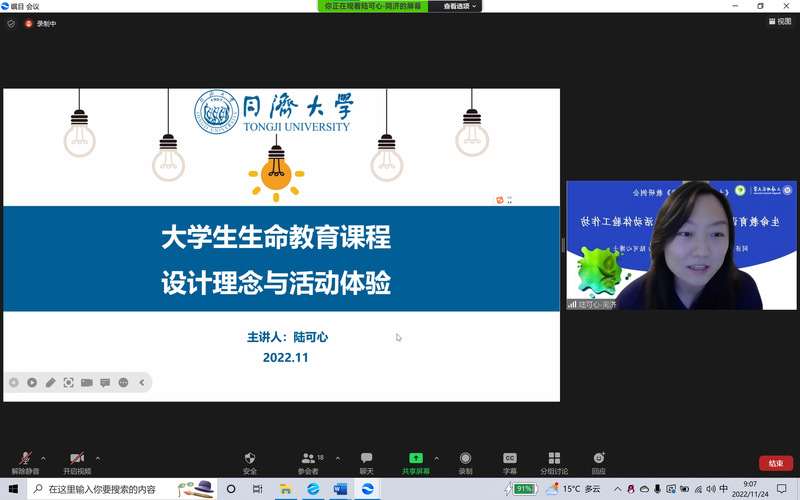The image size is (800, 500).
Task: Click the play button in slide toolbar
Action: pos(32,382)
